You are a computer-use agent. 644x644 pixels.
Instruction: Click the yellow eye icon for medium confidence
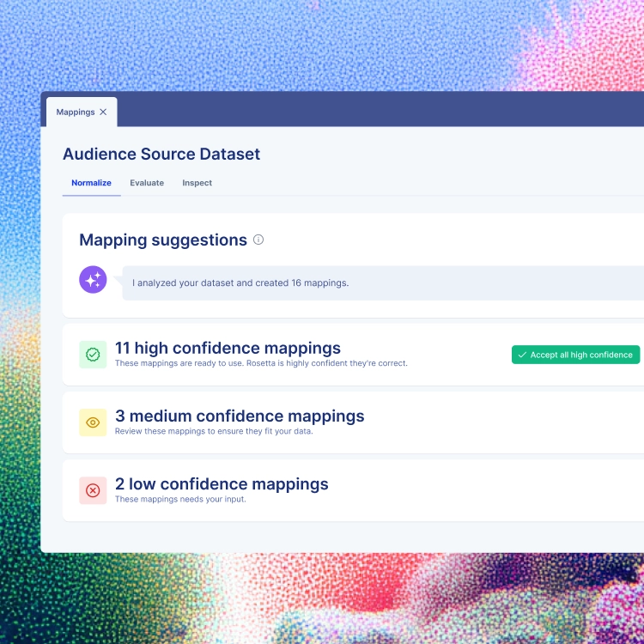click(93, 422)
